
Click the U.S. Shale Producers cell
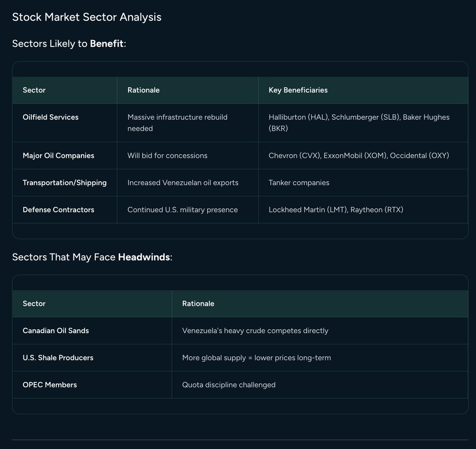tap(58, 357)
